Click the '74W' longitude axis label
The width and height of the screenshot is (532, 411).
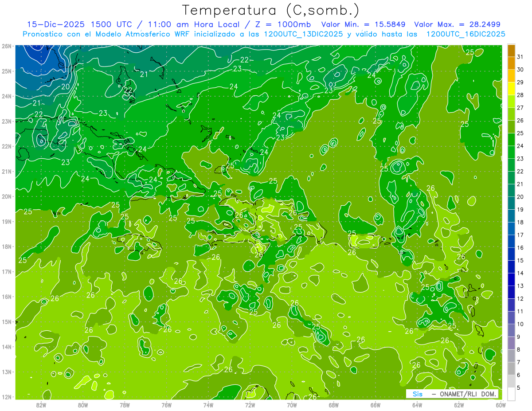pyautogui.click(x=208, y=405)
